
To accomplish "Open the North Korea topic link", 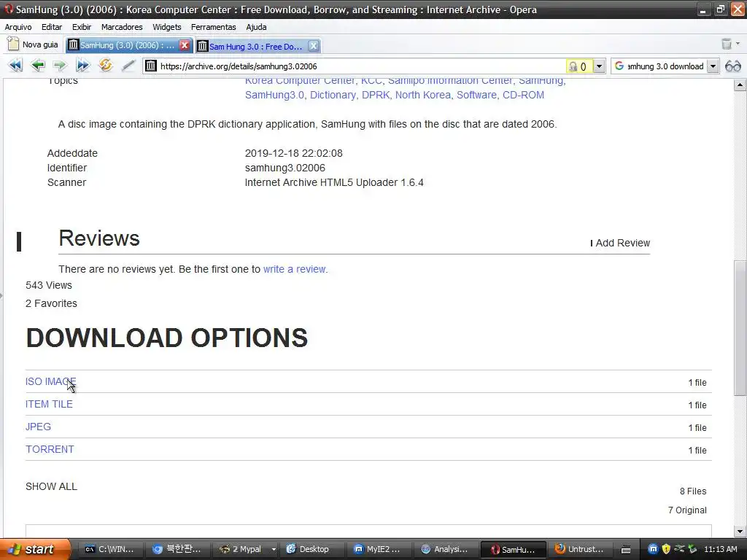I will pos(423,95).
